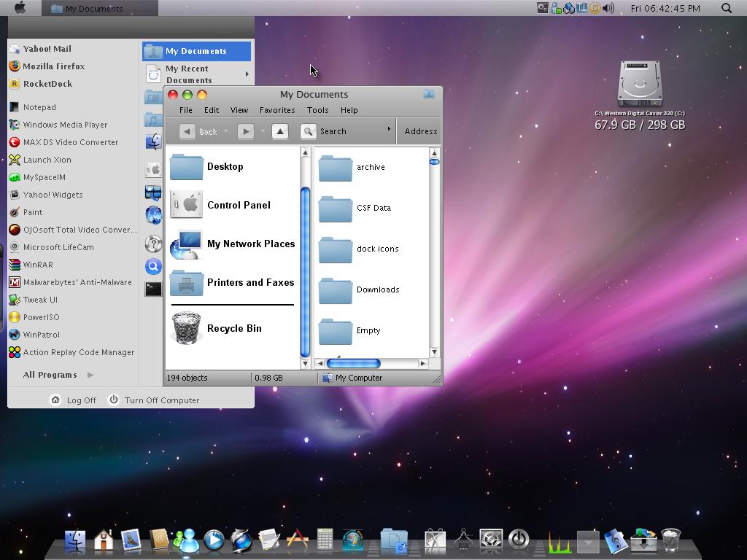Click the house Home icon in dock

[x=104, y=540]
